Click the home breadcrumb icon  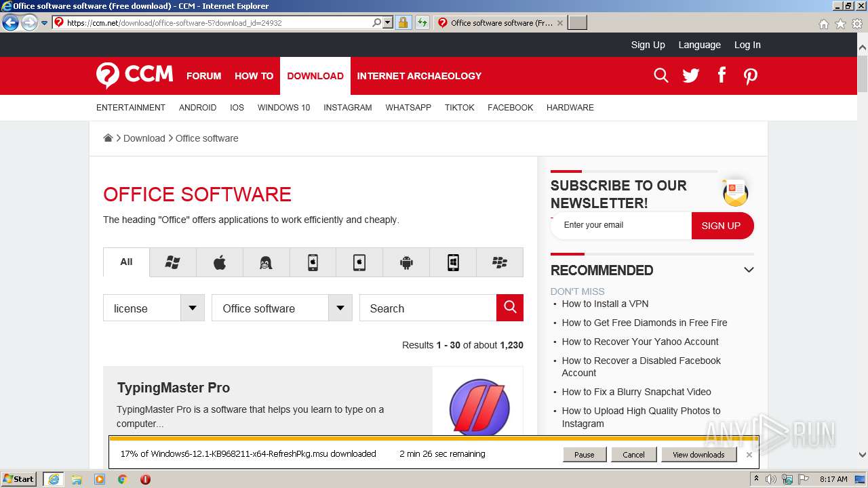108,138
